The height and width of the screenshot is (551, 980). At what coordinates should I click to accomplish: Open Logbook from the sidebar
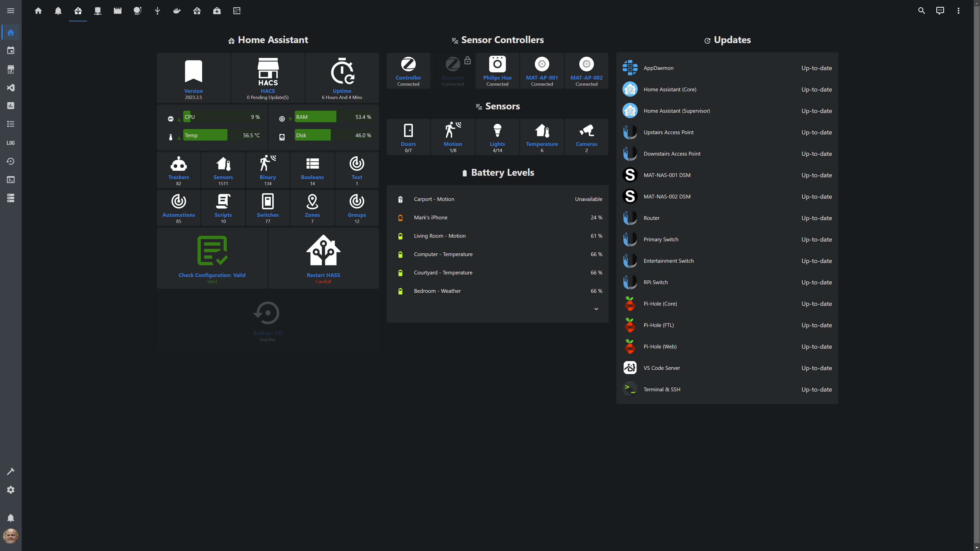11,124
